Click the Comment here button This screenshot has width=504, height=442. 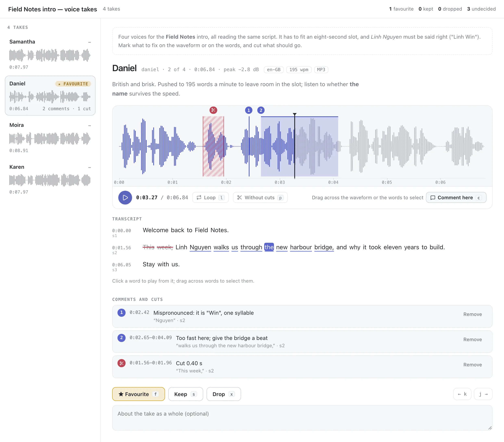(456, 198)
